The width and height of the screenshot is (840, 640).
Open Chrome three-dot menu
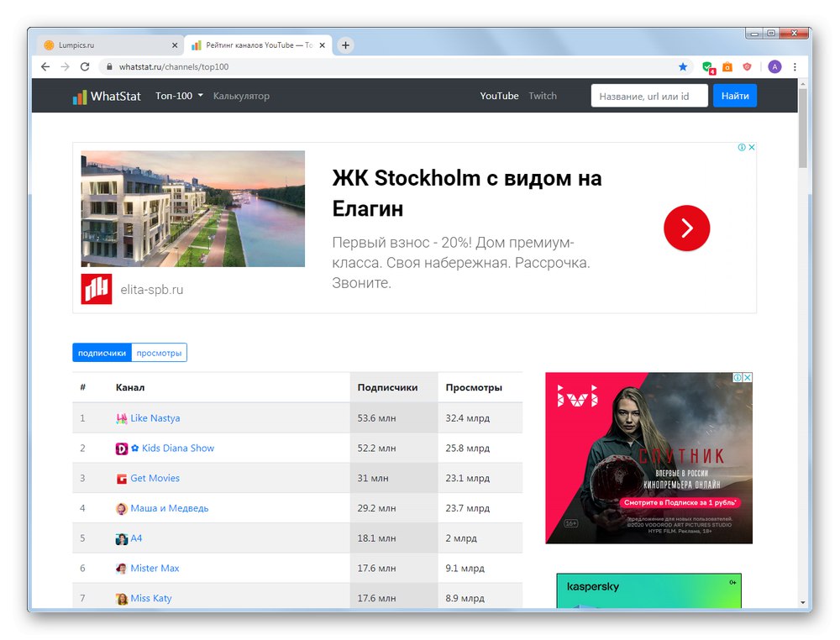[x=795, y=66]
